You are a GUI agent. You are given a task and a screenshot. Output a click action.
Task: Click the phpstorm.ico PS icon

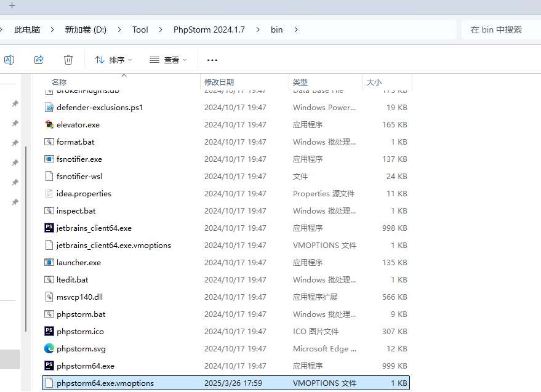(49, 331)
